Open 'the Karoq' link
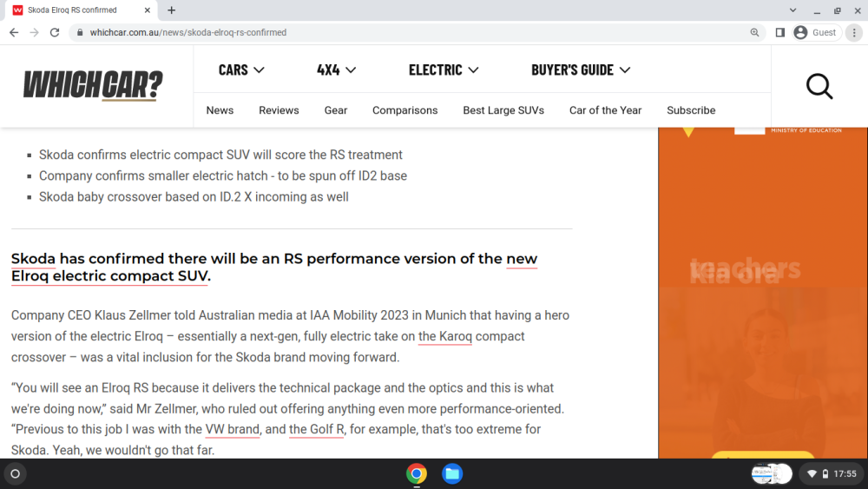The image size is (868, 489). coord(445,336)
